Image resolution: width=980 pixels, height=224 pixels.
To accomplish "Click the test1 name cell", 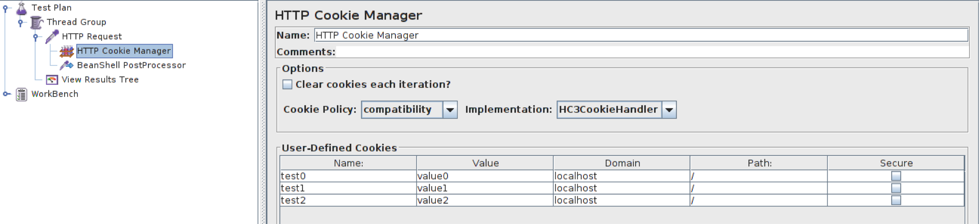I will [x=348, y=188].
